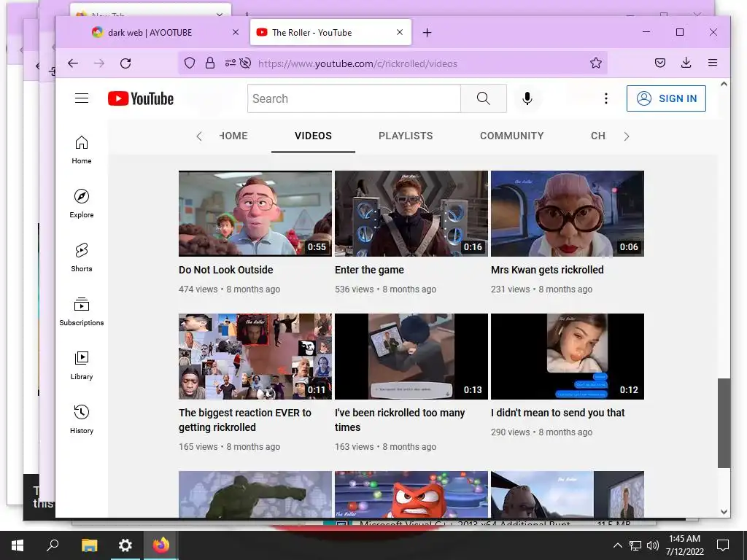Open Home in YouTube sidebar
Screen dimensions: 747x560
[82, 150]
